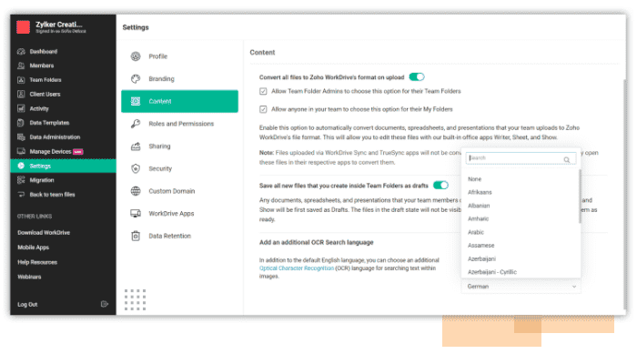Click the Data Templates icon
The height and width of the screenshot is (364, 637).
tap(21, 123)
